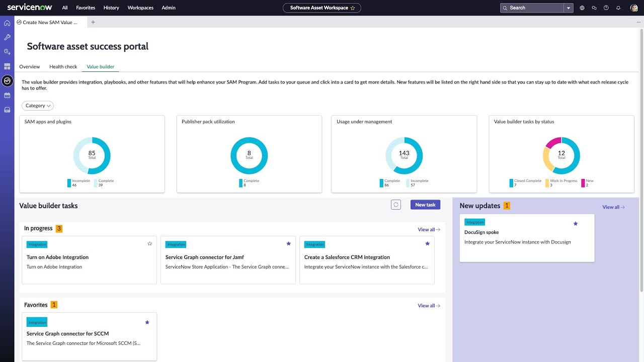This screenshot has width=644, height=362.
Task: Open the user avatar profile menu
Action: click(634, 8)
